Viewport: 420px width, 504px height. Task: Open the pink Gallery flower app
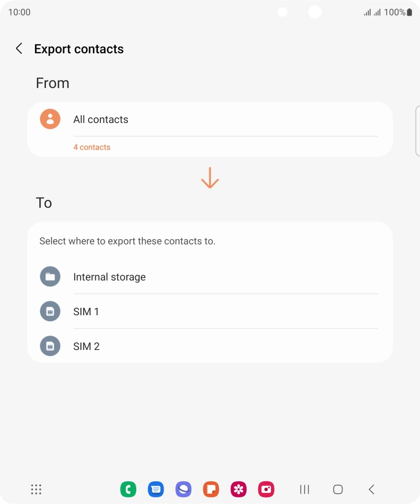coord(239,489)
